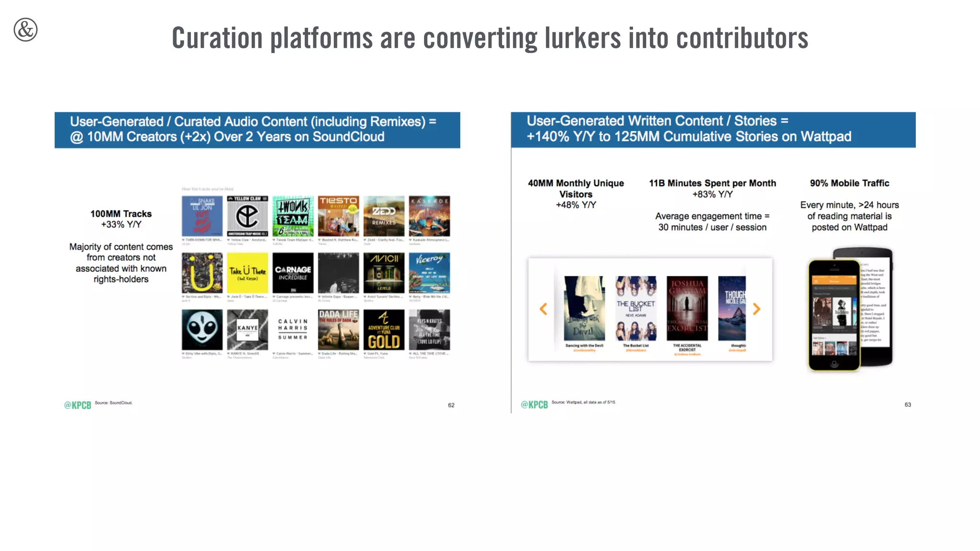Click the yellow Take U There cover

pos(247,273)
